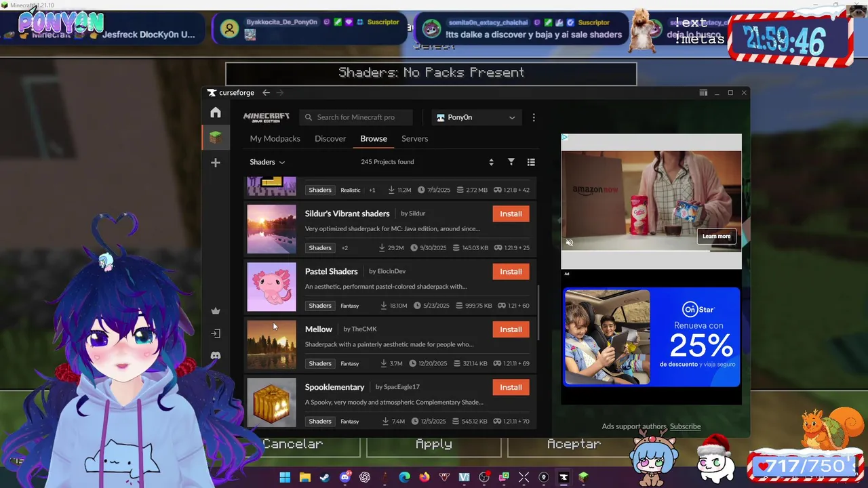Select the Minecraft game icon in the sidebar

pos(216,138)
